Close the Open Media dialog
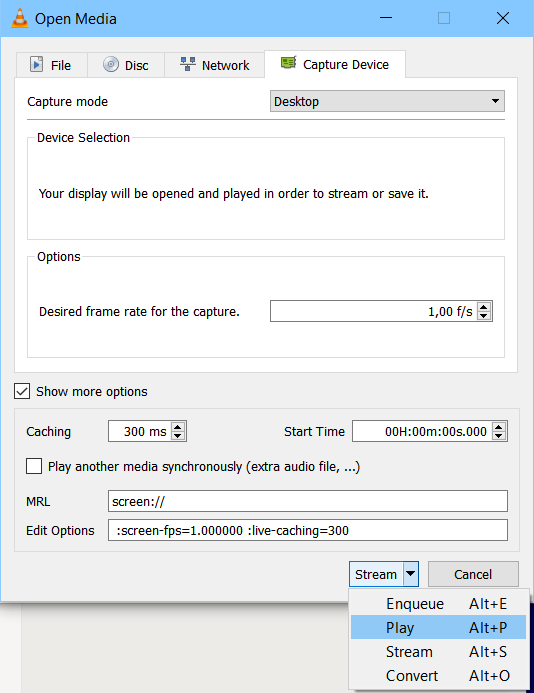The width and height of the screenshot is (534, 693). (503, 18)
